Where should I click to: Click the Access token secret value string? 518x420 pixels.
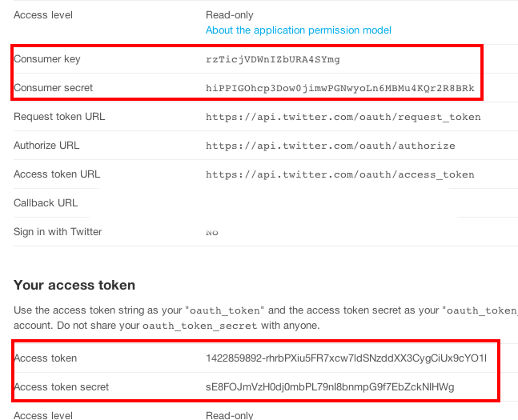click(x=329, y=387)
